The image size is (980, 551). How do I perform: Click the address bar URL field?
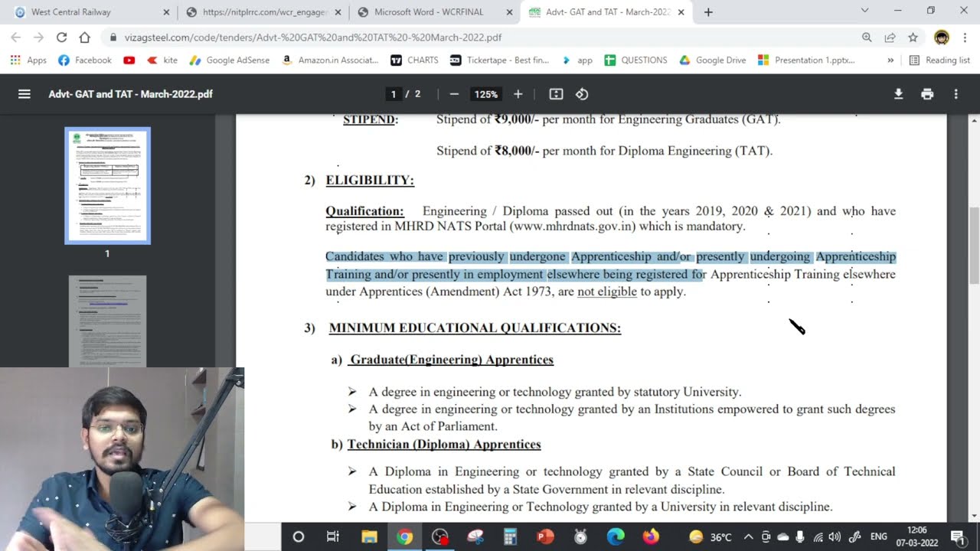482,37
